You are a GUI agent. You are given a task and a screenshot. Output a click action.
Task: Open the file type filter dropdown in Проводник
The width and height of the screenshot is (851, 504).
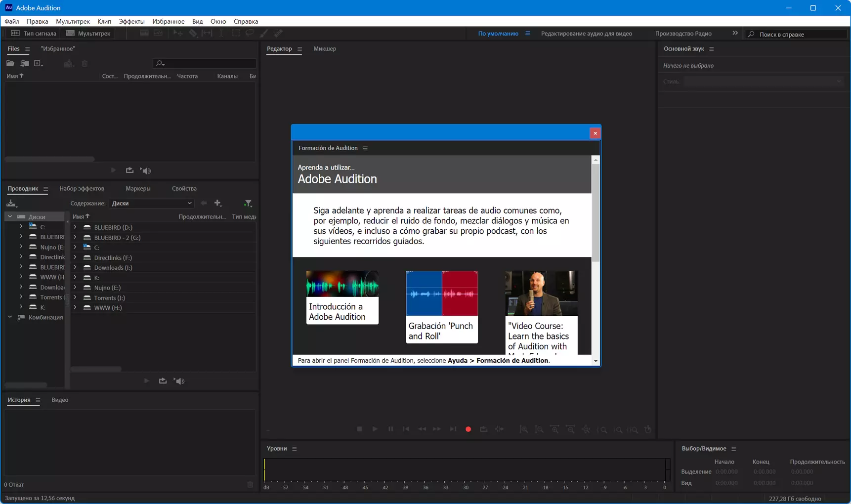(248, 203)
